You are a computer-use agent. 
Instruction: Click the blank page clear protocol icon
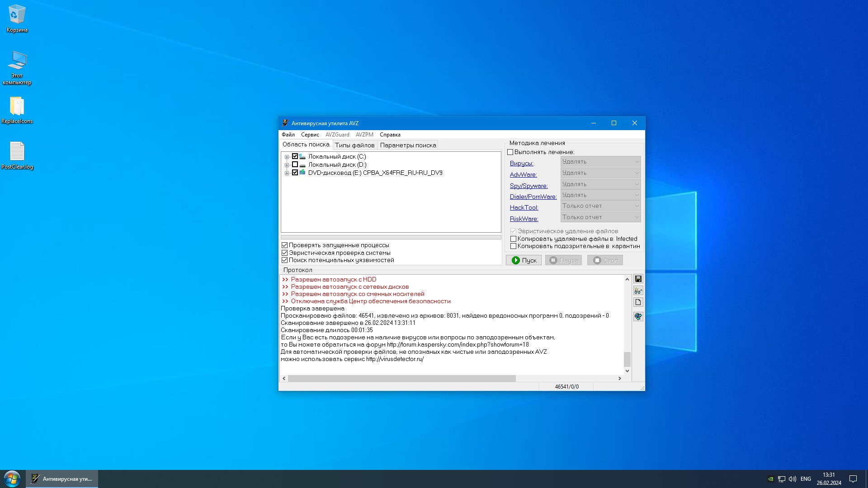[x=638, y=302]
